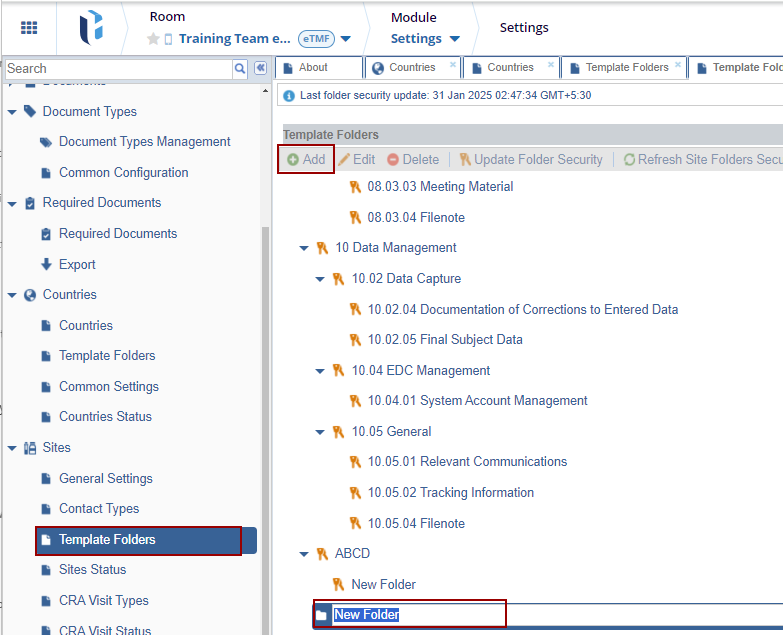This screenshot has height=635, width=783.
Task: Collapse the ABCD folder node
Action: click(x=304, y=554)
